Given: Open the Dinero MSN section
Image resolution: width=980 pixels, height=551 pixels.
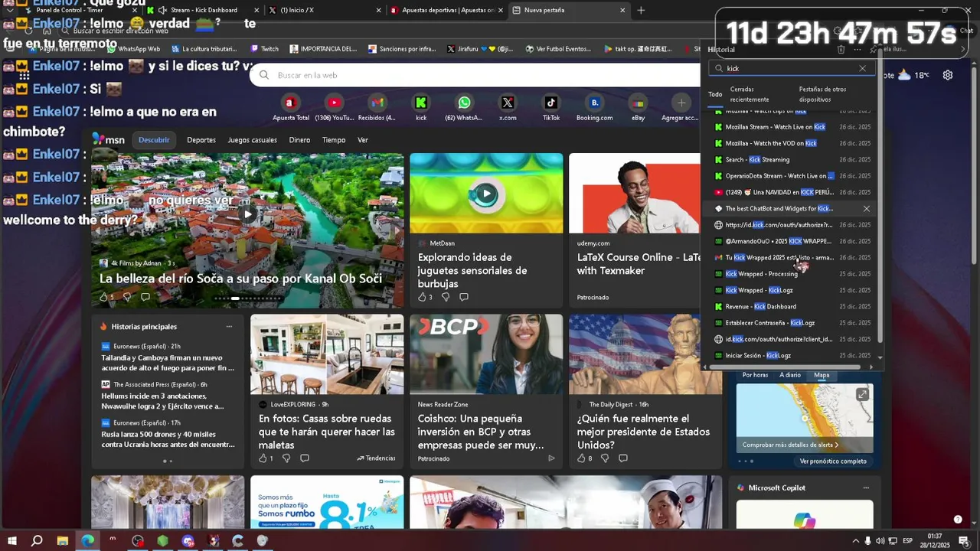Looking at the screenshot, I should pyautogui.click(x=299, y=140).
